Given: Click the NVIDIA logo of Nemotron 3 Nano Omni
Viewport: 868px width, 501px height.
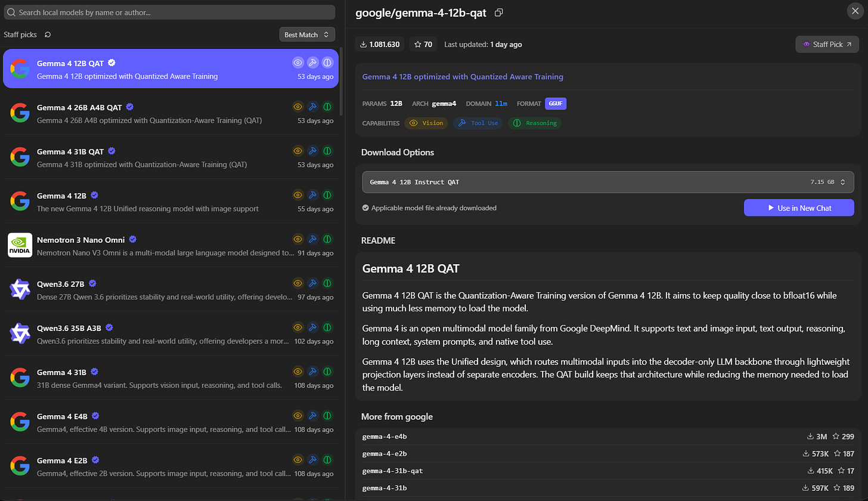Looking at the screenshot, I should (20, 245).
